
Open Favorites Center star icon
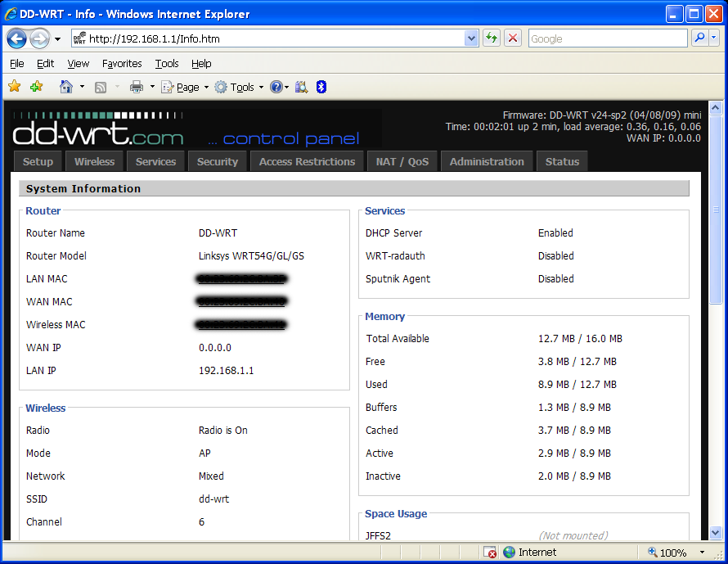[x=15, y=87]
